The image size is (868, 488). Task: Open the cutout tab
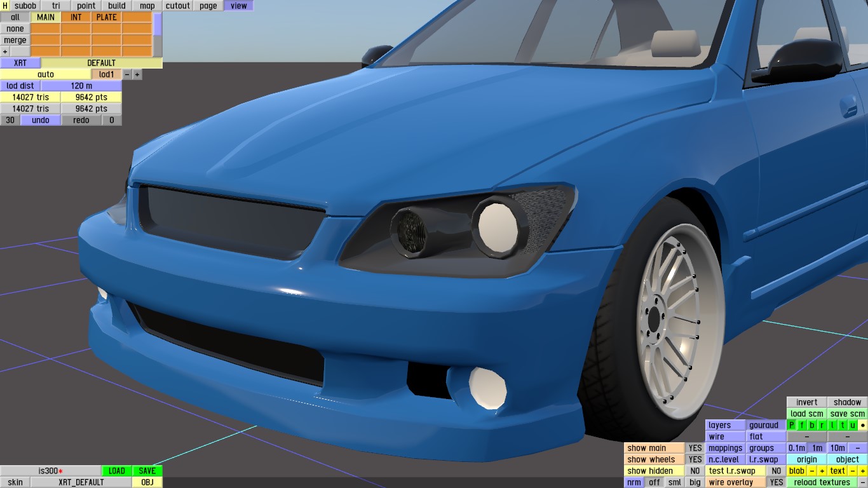coord(178,6)
